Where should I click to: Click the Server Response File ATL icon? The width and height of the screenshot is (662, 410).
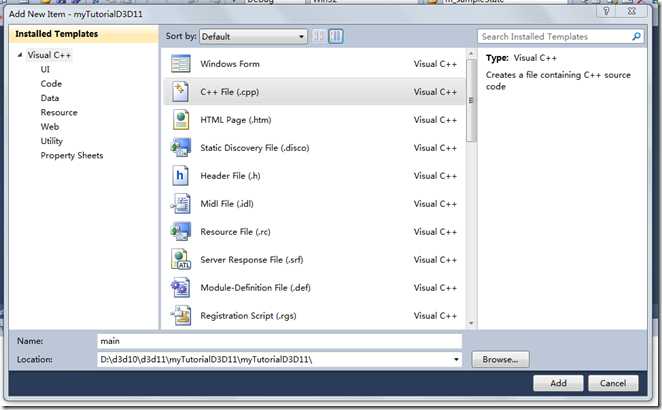coord(181,259)
